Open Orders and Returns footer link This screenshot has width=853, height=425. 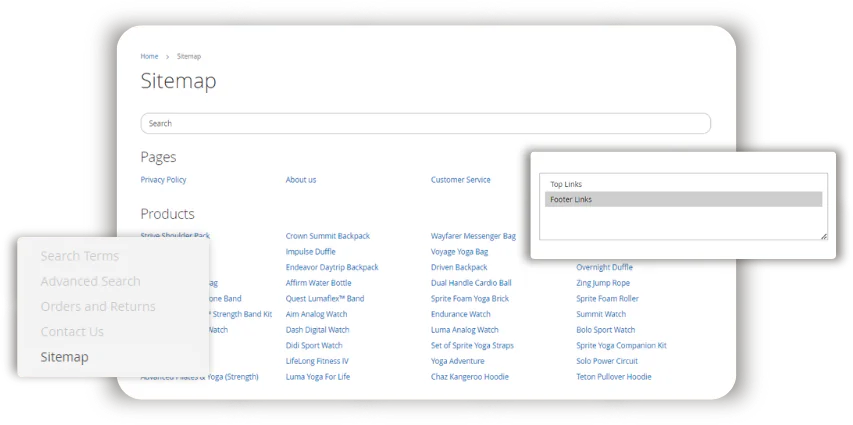(x=98, y=306)
